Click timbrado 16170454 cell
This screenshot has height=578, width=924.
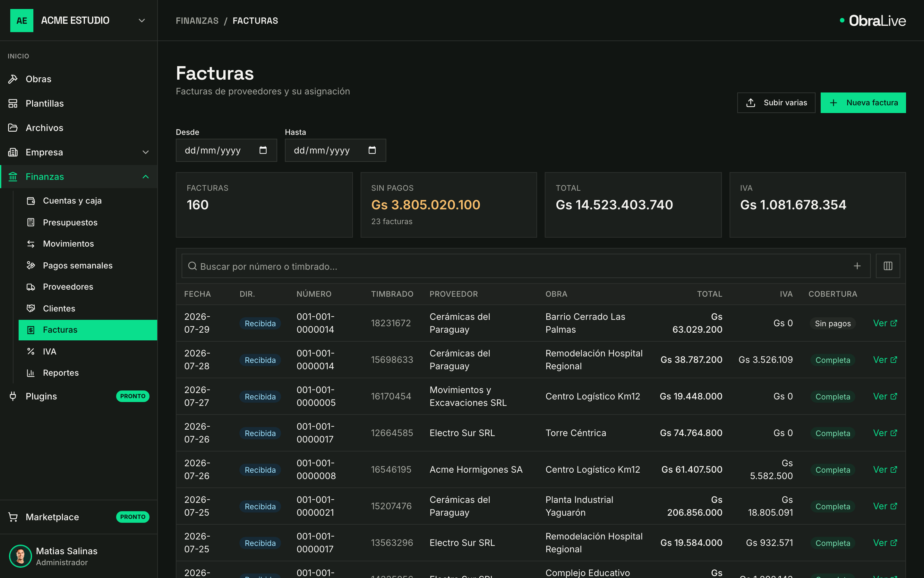[x=391, y=396]
